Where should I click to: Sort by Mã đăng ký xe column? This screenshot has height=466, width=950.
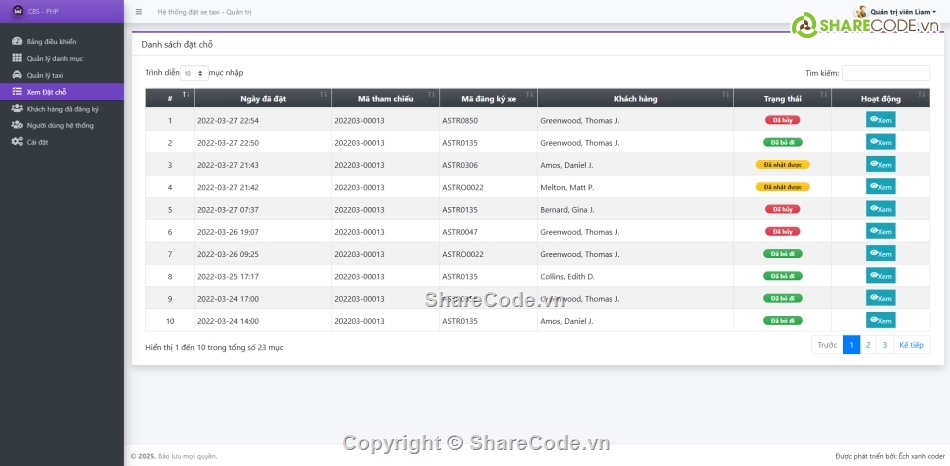(488, 98)
